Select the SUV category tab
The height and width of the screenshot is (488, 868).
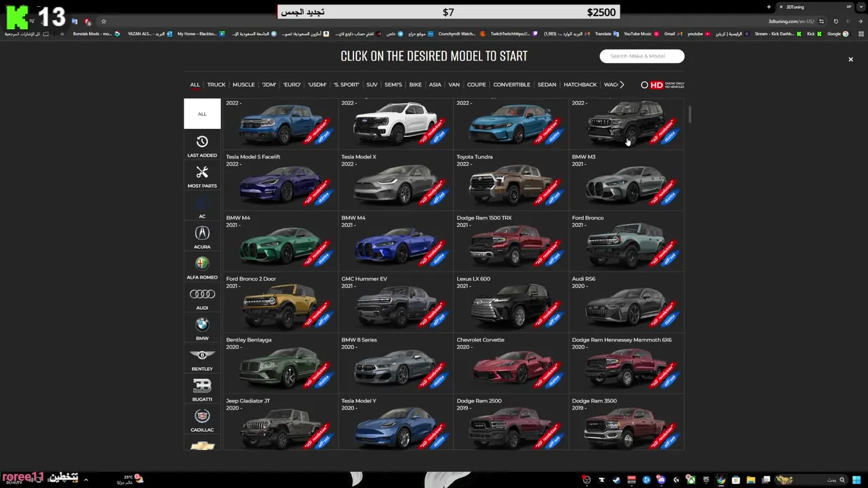click(x=372, y=85)
